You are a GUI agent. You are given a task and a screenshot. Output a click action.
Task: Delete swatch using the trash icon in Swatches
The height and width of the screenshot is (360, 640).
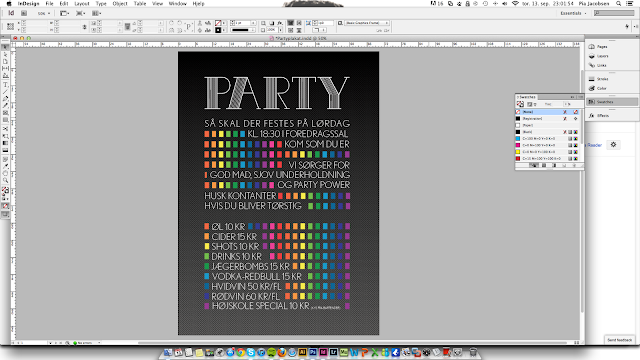574,165
